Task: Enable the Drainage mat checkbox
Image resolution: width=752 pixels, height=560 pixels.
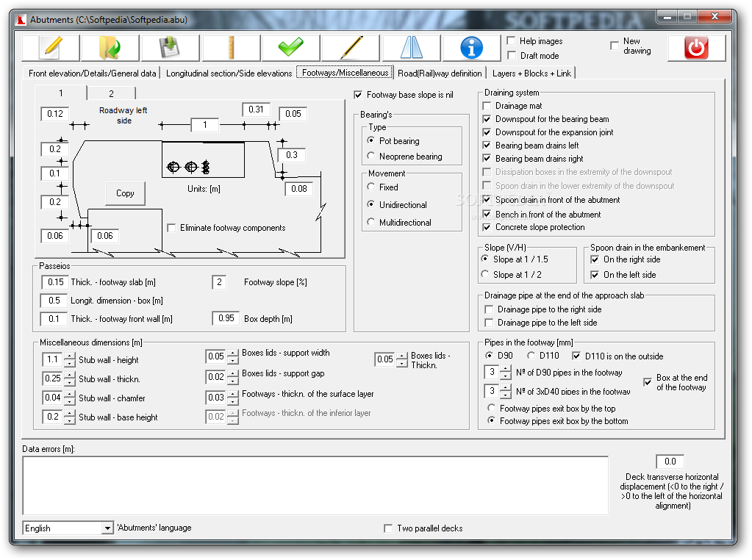Action: [487, 106]
